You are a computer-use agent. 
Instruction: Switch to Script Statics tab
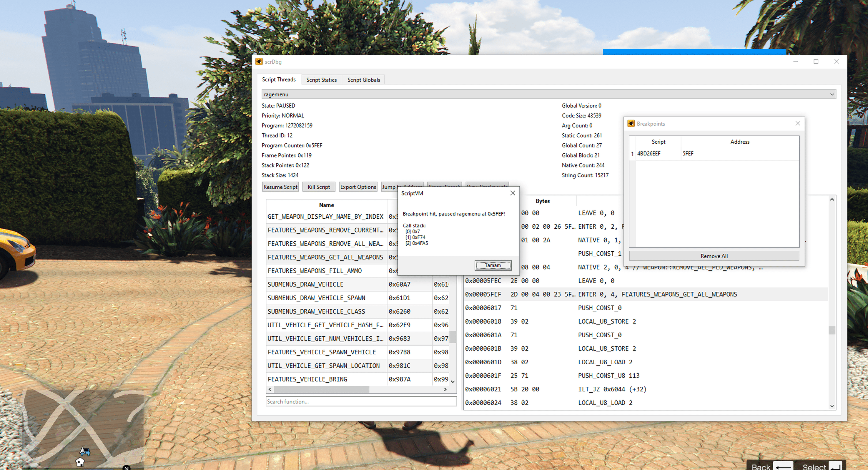[321, 80]
